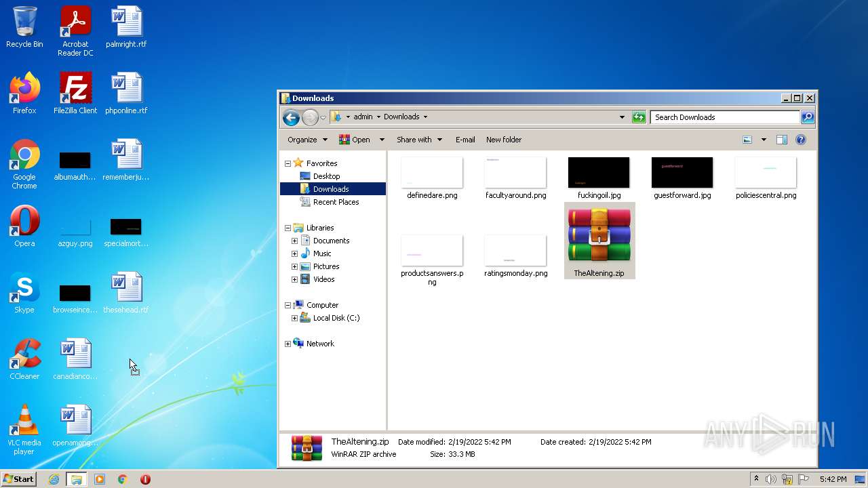The height and width of the screenshot is (488, 868).
Task: Open recent pages dropdown arrow
Action: (x=323, y=117)
